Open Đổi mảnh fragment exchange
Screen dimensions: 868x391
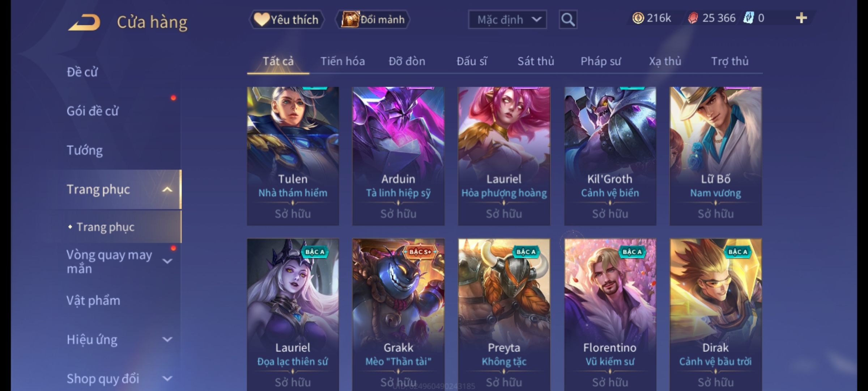373,20
